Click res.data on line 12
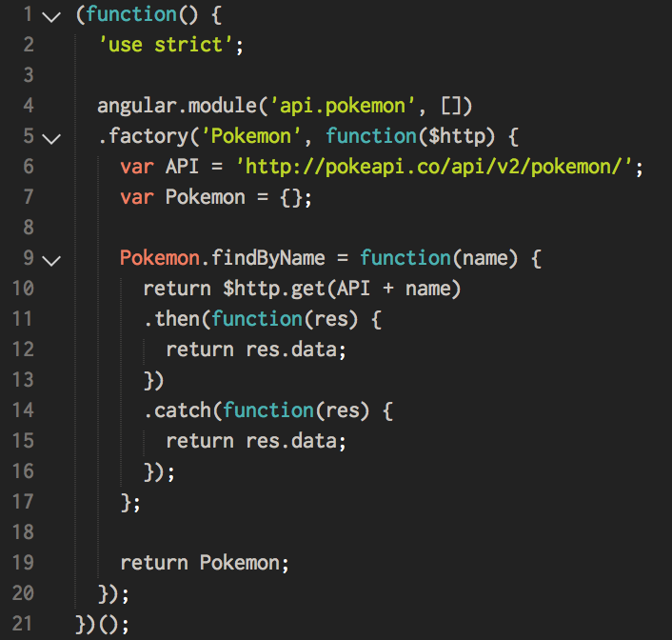 [x=291, y=350]
